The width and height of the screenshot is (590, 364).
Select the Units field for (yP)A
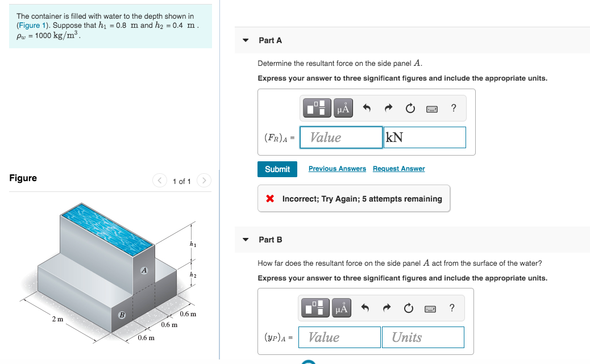[x=423, y=337]
